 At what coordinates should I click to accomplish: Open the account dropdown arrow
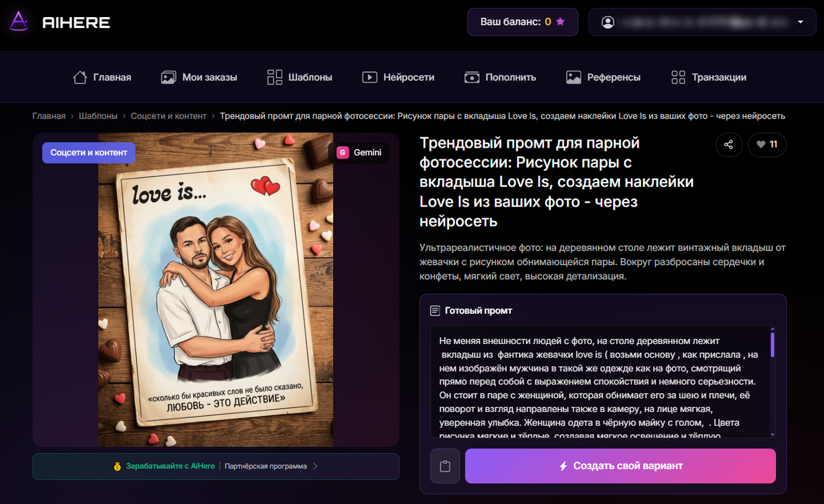click(x=801, y=22)
